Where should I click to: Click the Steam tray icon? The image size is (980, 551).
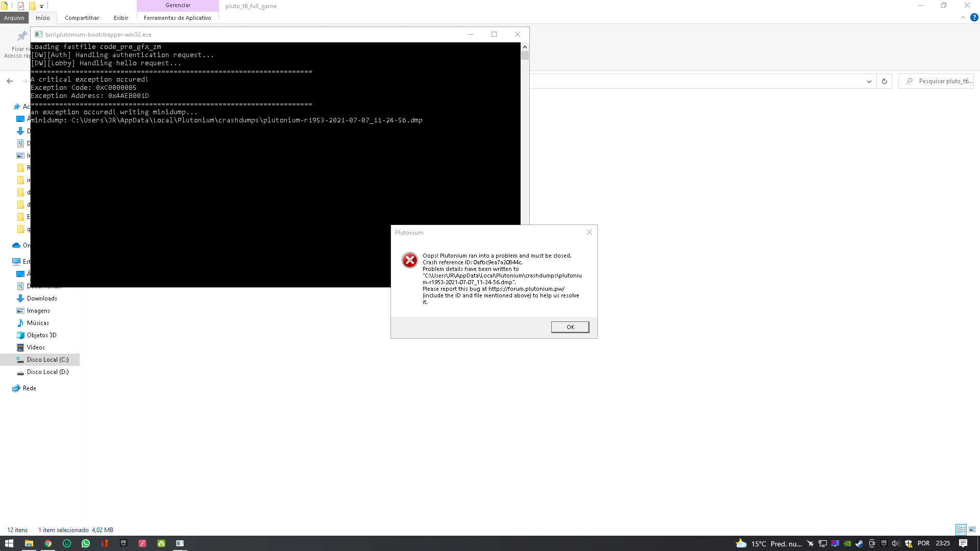[859, 543]
